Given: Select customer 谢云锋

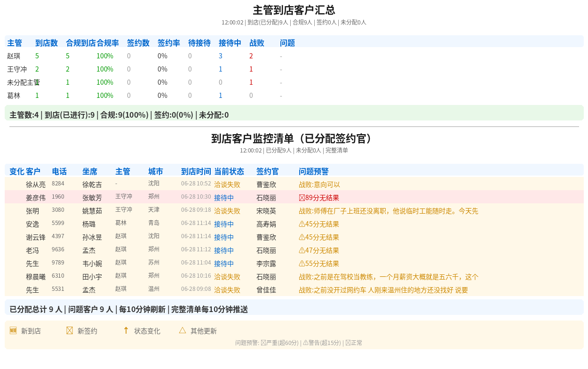Looking at the screenshot, I should (x=36, y=237).
